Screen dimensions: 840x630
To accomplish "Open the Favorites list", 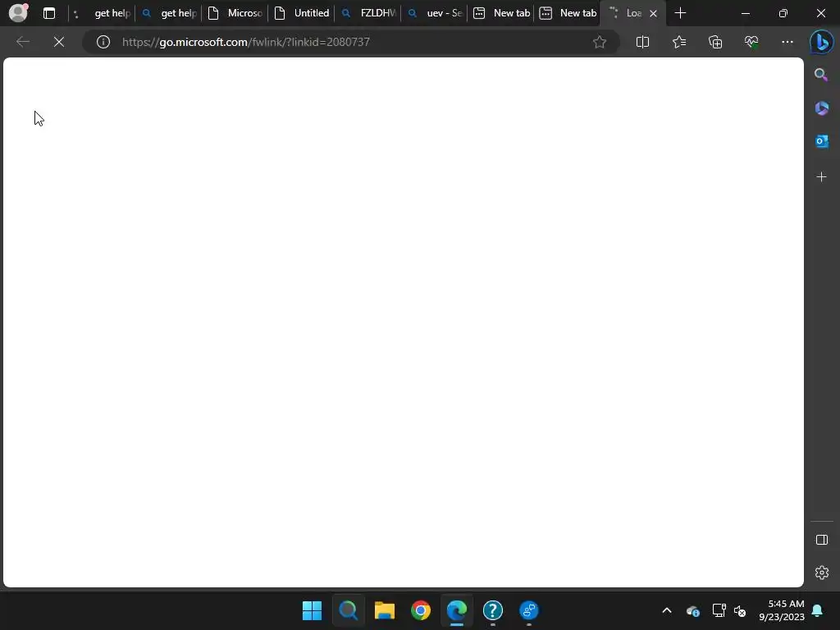I will click(x=678, y=42).
